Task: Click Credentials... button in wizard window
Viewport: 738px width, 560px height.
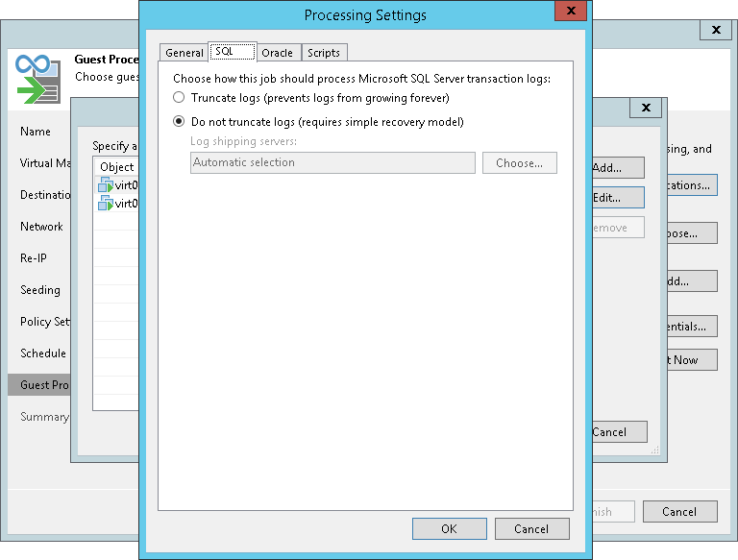Action: click(692, 327)
